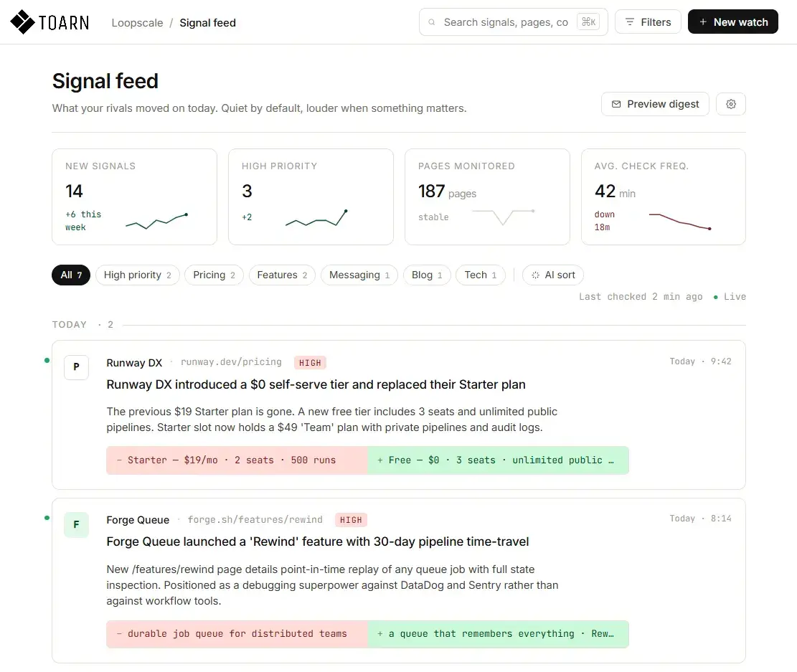Click the Toarn logo icon

(x=22, y=22)
